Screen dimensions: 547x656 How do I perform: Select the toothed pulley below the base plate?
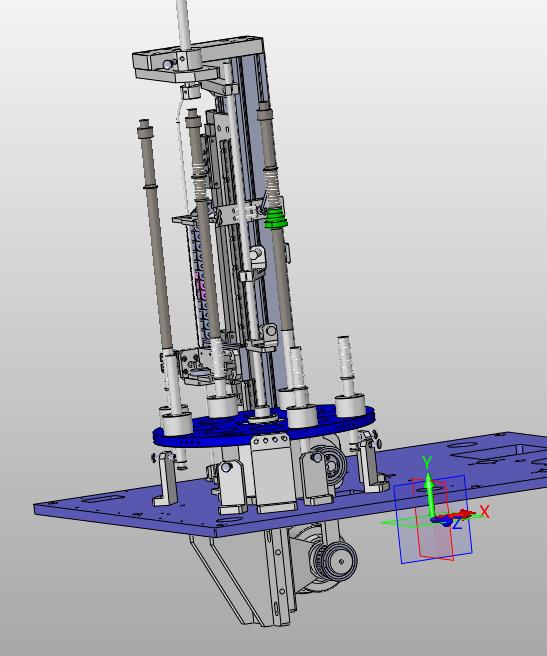point(337,561)
